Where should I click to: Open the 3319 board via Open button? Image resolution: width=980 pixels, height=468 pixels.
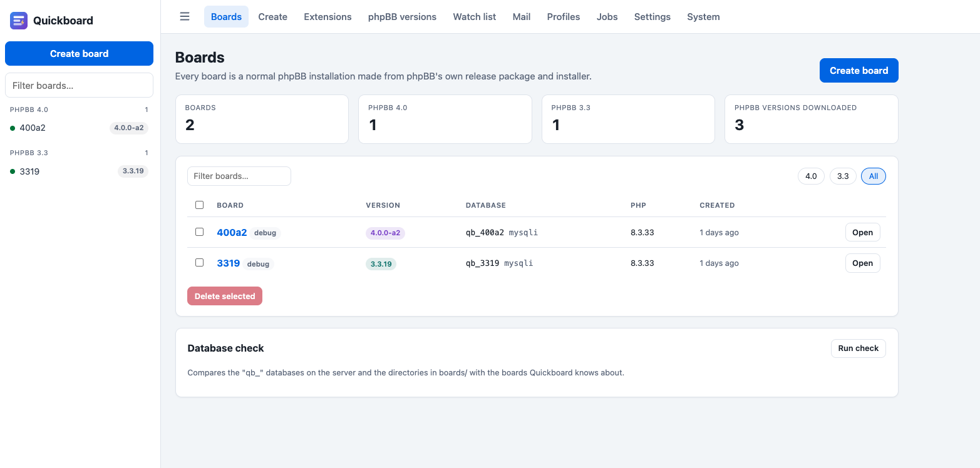pyautogui.click(x=863, y=263)
